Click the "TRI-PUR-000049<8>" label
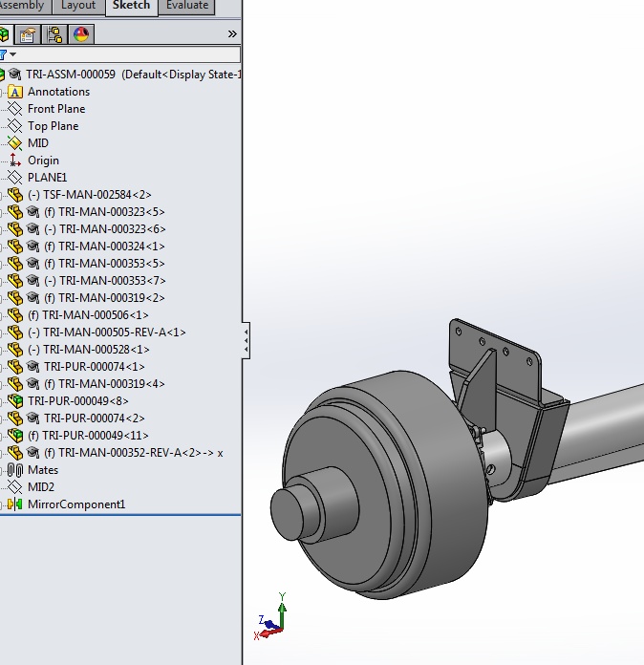The width and height of the screenshot is (644, 665). click(x=78, y=400)
